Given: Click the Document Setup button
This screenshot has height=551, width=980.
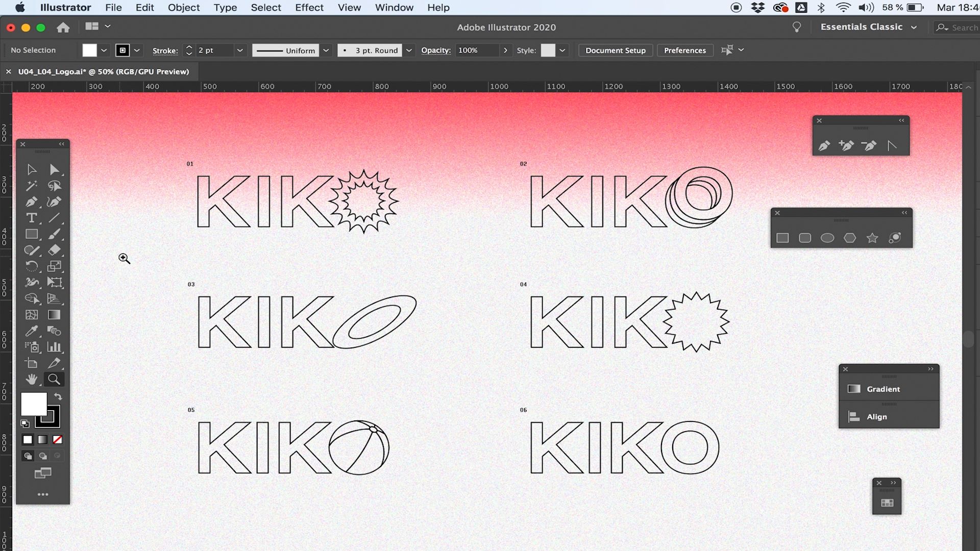Looking at the screenshot, I should [x=616, y=50].
